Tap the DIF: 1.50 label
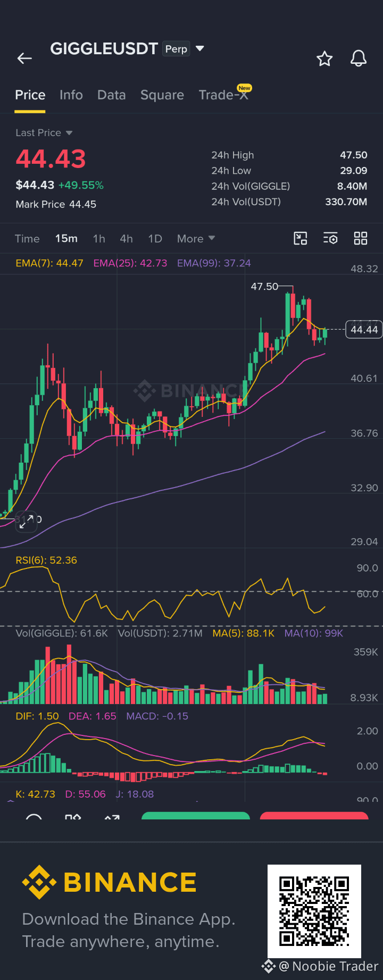This screenshot has height=980, width=383. [37, 716]
